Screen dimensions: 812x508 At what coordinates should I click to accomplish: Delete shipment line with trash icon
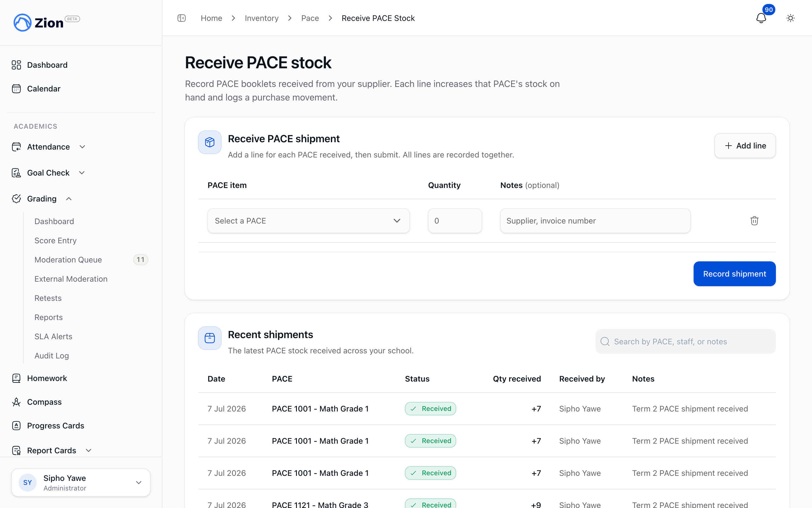click(x=754, y=221)
